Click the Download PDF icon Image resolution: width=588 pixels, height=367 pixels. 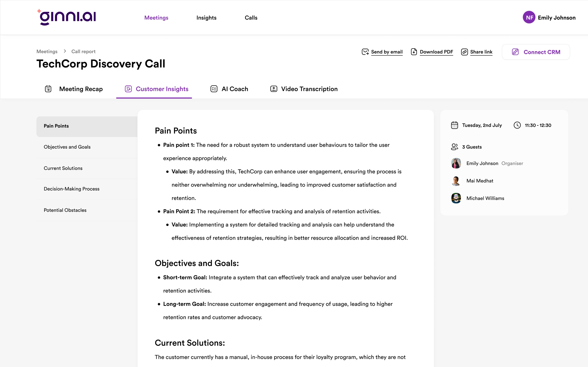coord(414,52)
